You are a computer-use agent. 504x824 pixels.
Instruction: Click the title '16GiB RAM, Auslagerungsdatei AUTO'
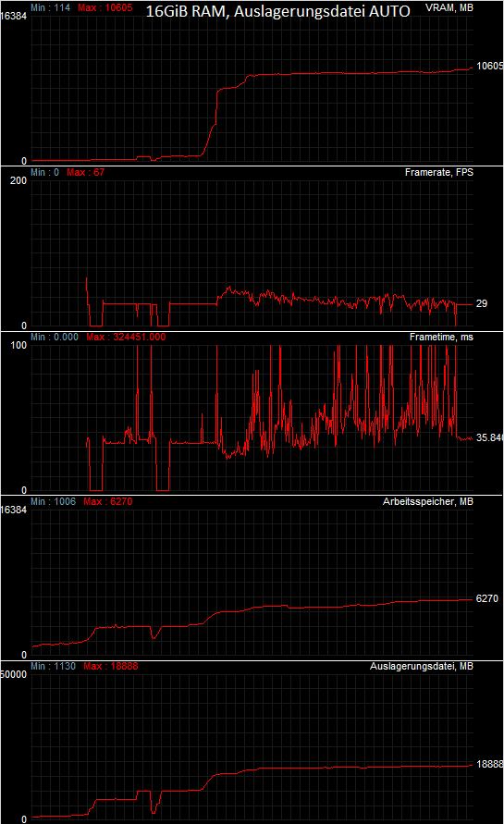277,11
